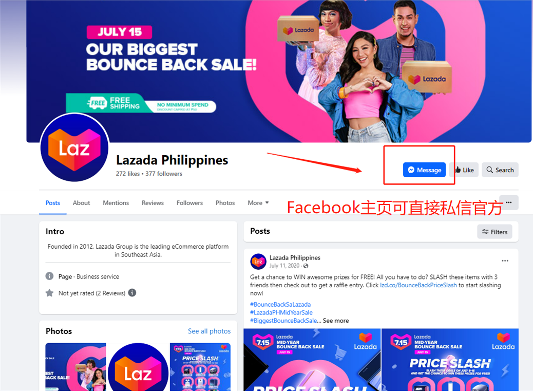Click the thumbs-up Like icon
The height and width of the screenshot is (392, 533).
click(458, 170)
